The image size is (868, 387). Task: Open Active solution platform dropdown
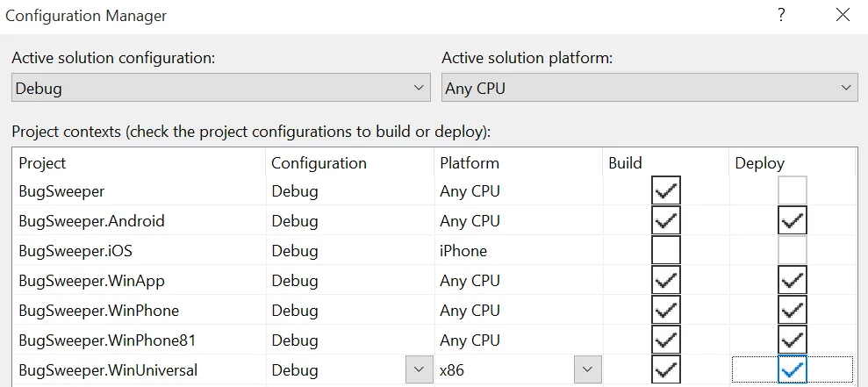[x=649, y=88]
